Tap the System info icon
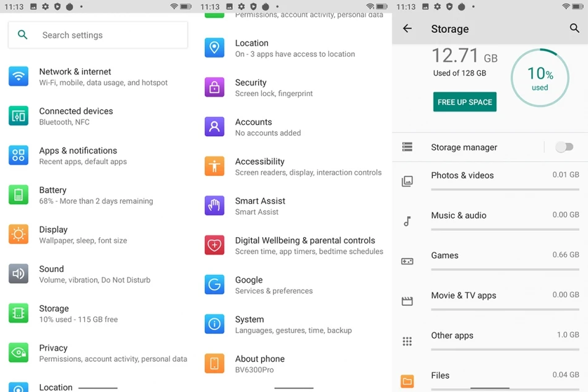 tap(215, 324)
